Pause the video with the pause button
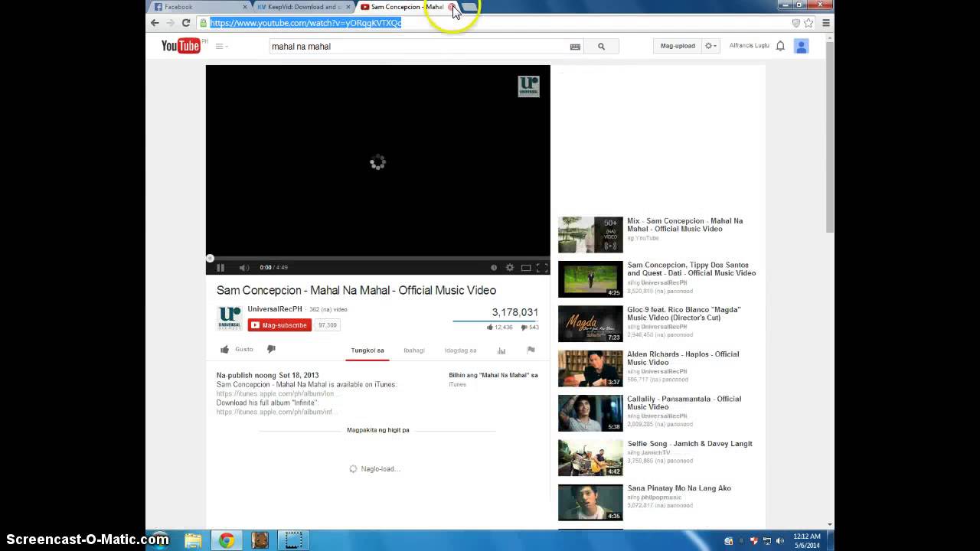The height and width of the screenshot is (551, 980). (220, 267)
